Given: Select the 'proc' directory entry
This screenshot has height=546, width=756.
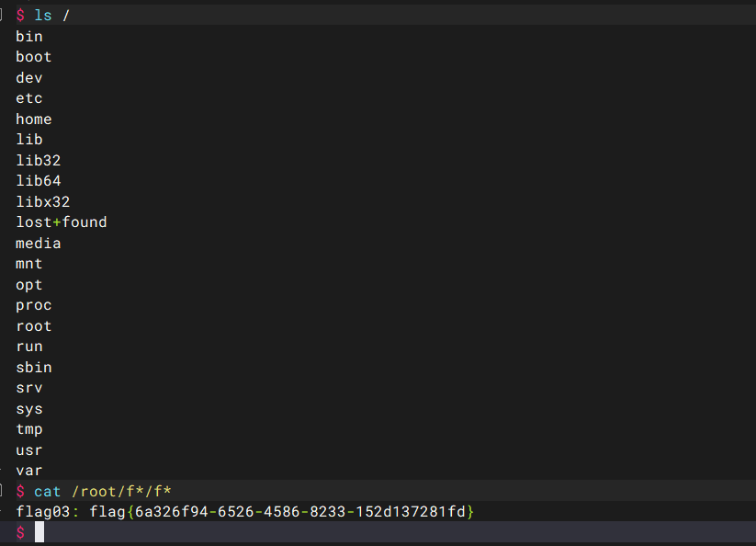Looking at the screenshot, I should point(34,305).
